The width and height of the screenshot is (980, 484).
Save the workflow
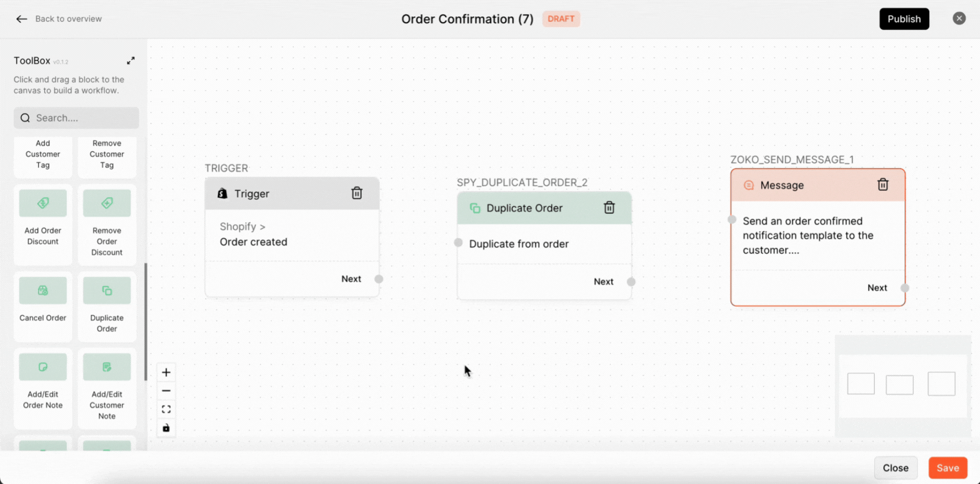948,468
